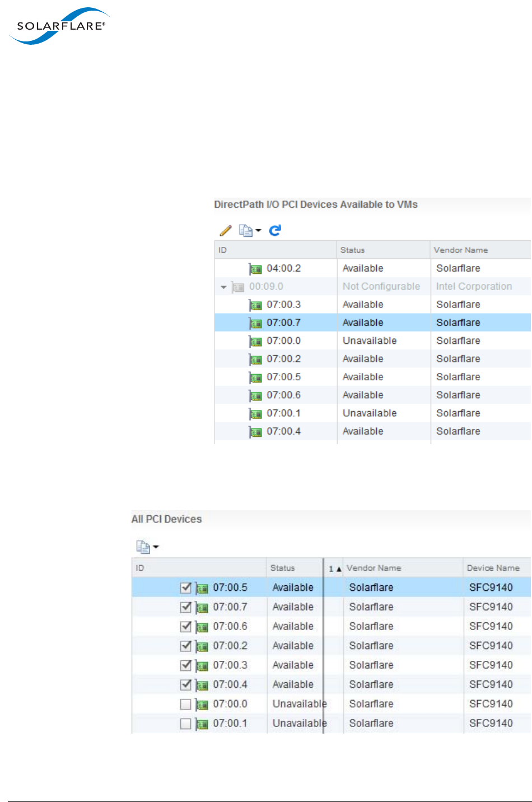Viewport: 532px width, 802px height.
Task: Click 'Unavailable' status of 07:00.0 in DirectPath list
Action: tap(370, 341)
